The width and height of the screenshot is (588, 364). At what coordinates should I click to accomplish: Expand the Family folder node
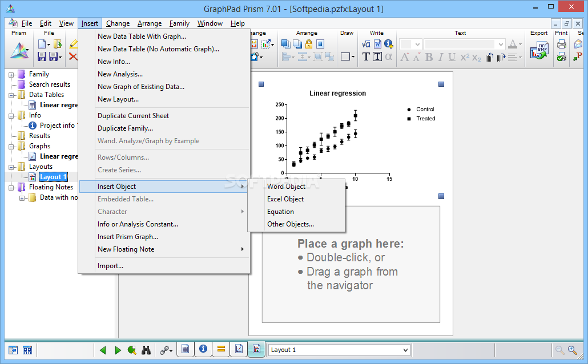11,75
